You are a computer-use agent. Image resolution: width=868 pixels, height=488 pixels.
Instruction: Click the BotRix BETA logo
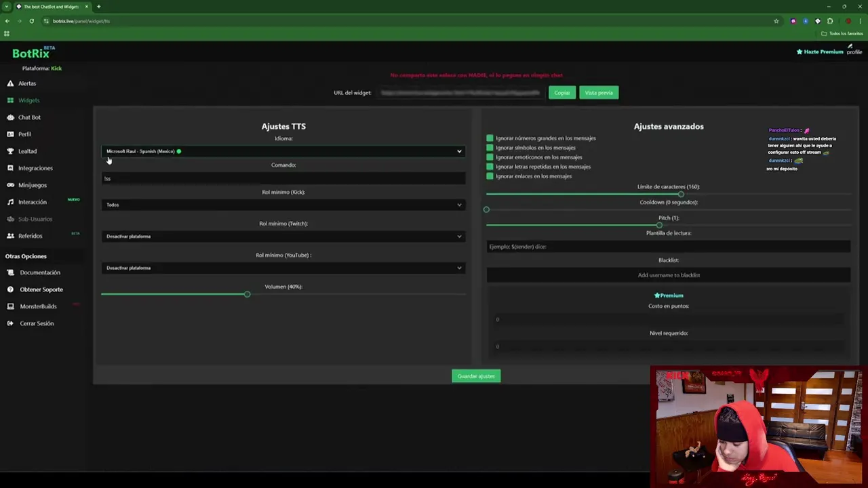tap(33, 53)
